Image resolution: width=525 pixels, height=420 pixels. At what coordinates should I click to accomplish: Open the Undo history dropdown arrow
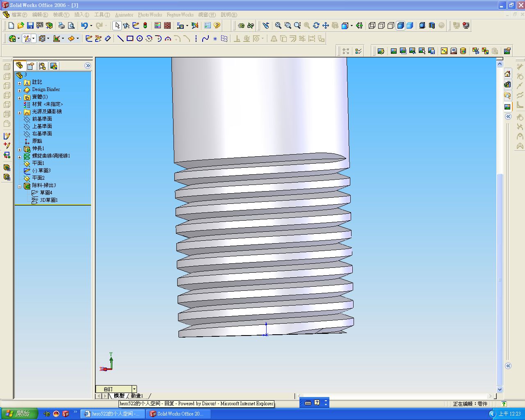coord(91,25)
